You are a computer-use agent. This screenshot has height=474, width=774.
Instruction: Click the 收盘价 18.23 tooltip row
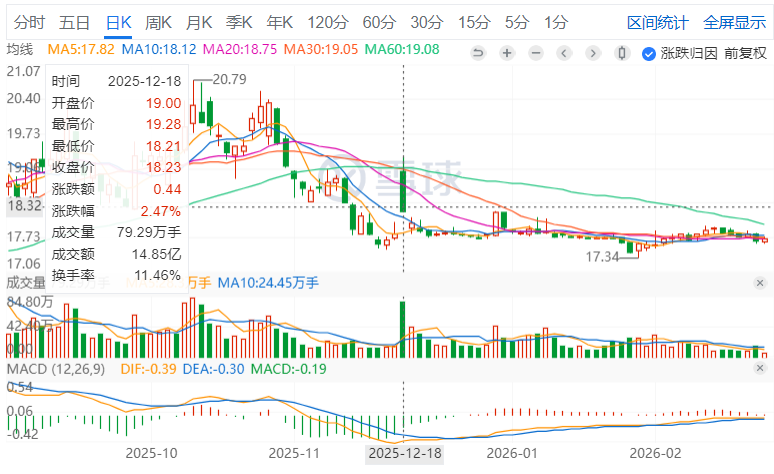tap(116, 167)
